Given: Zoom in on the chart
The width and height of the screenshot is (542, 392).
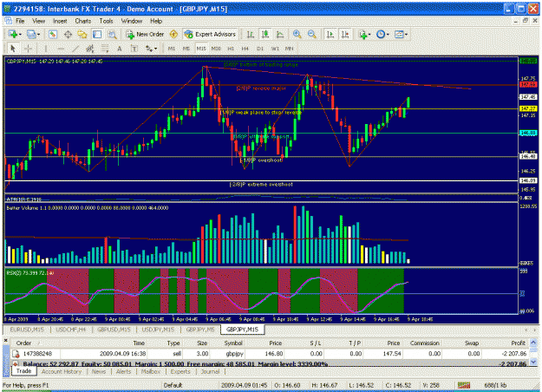Looking at the screenshot, I should point(297,34).
